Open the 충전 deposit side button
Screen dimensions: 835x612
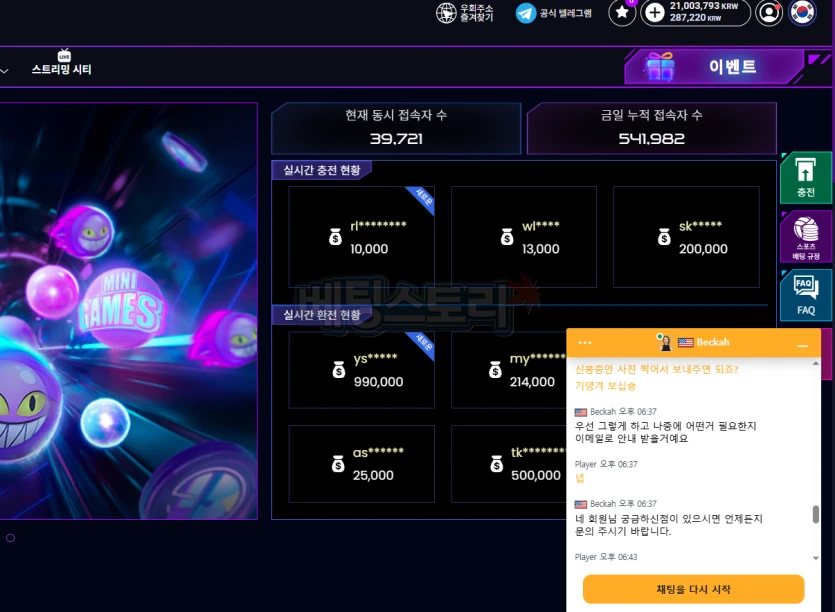pyautogui.click(x=805, y=178)
